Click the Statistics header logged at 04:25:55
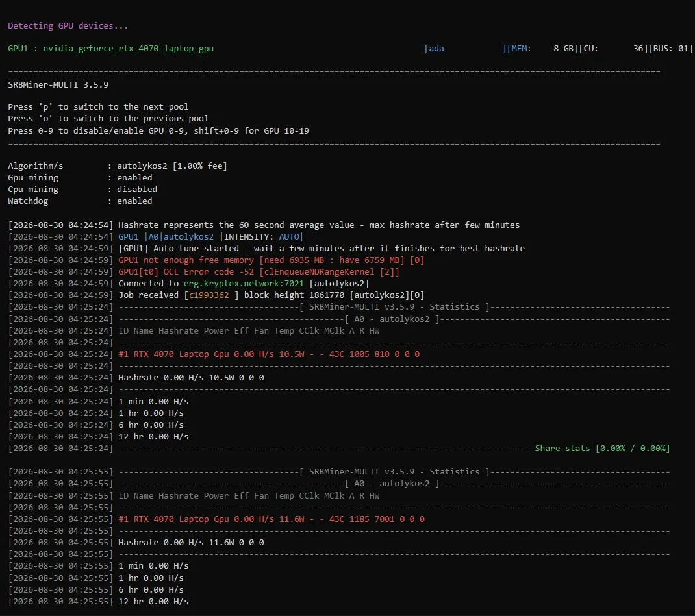 tap(394, 472)
